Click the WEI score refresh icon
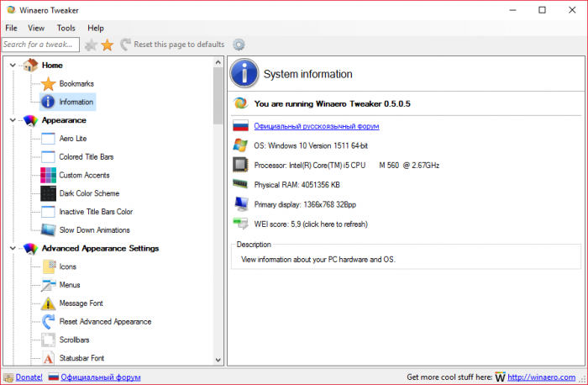The height and width of the screenshot is (385, 588). [x=240, y=224]
